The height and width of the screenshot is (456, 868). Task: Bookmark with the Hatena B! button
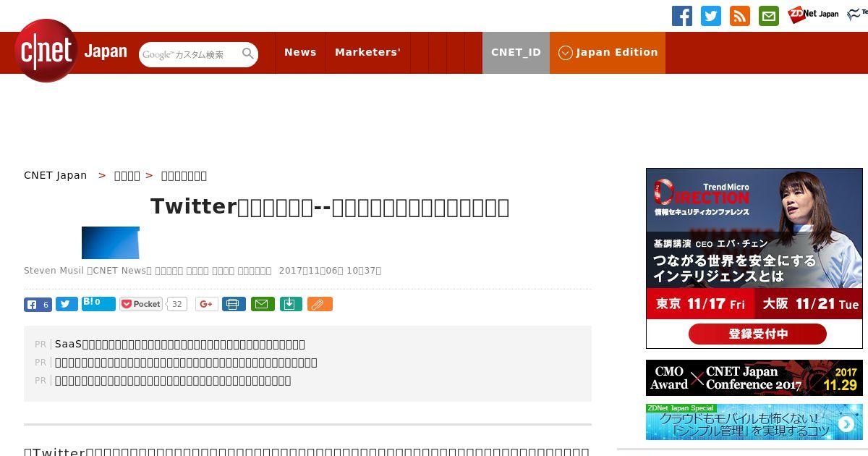pos(98,303)
